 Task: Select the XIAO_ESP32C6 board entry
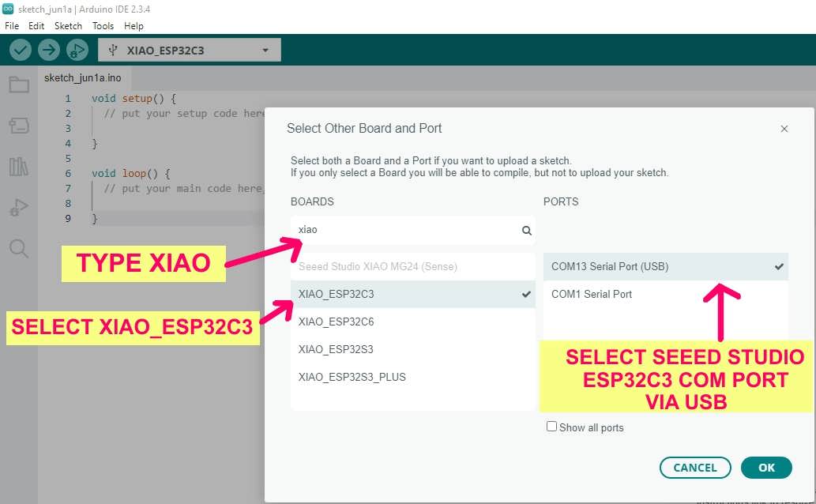(x=412, y=322)
